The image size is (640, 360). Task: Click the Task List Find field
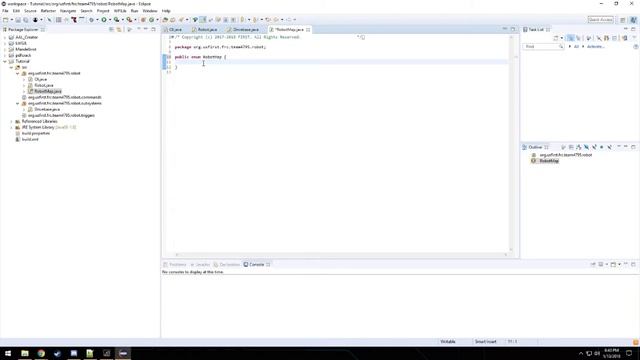pyautogui.click(x=543, y=47)
